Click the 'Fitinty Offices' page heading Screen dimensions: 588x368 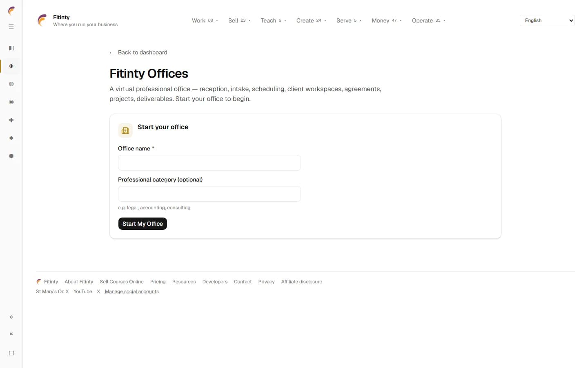(149, 74)
